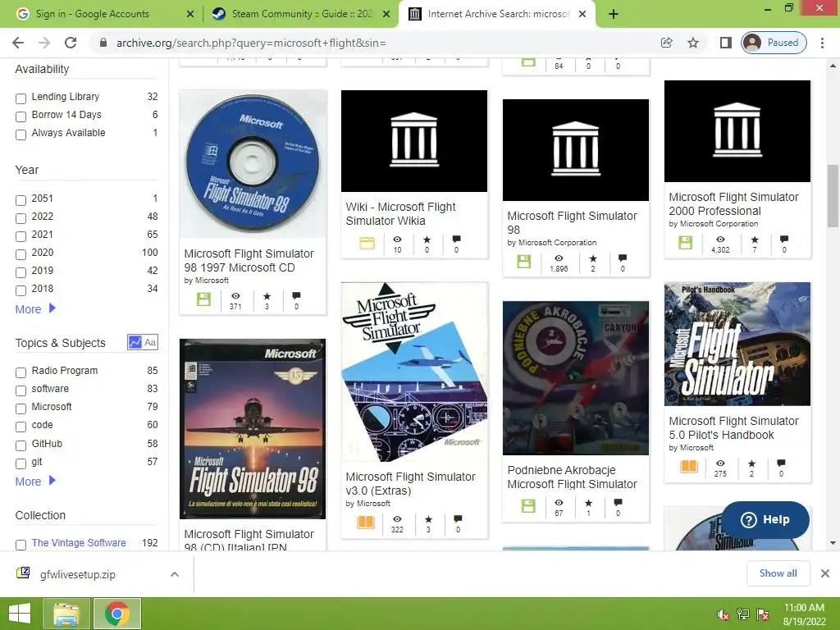
Task: Open Podniebne Akrobacje Microsoft Flight Simulator
Action: point(572,477)
